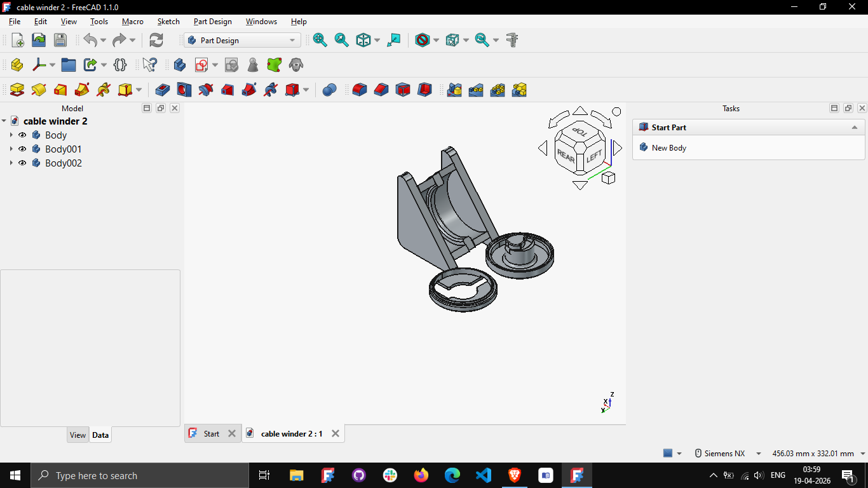Select the Pocket tool

coord(163,90)
